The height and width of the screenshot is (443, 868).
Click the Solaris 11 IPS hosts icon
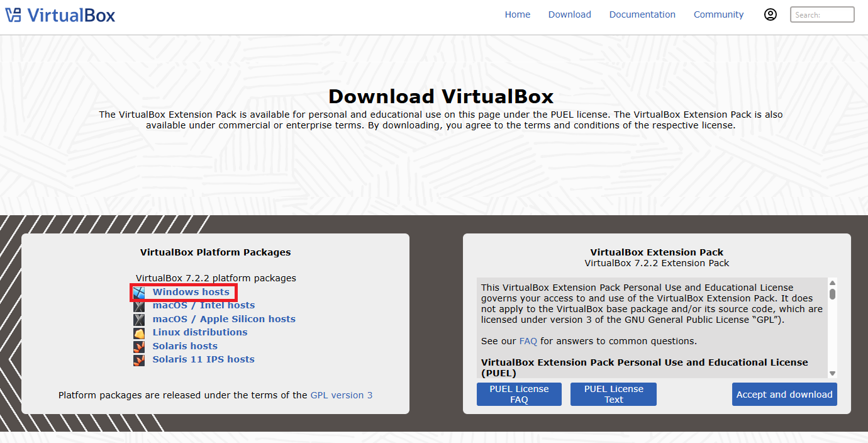(139, 360)
